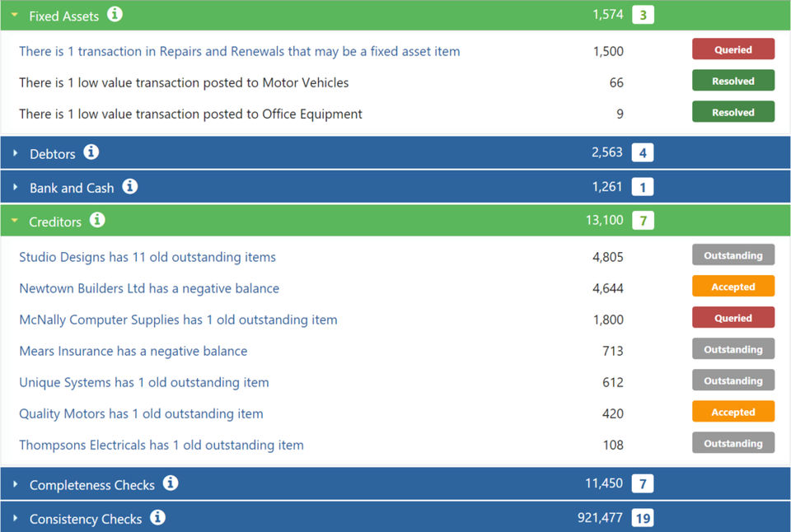Show info for Consistency Checks
791x532 pixels.
click(x=157, y=517)
